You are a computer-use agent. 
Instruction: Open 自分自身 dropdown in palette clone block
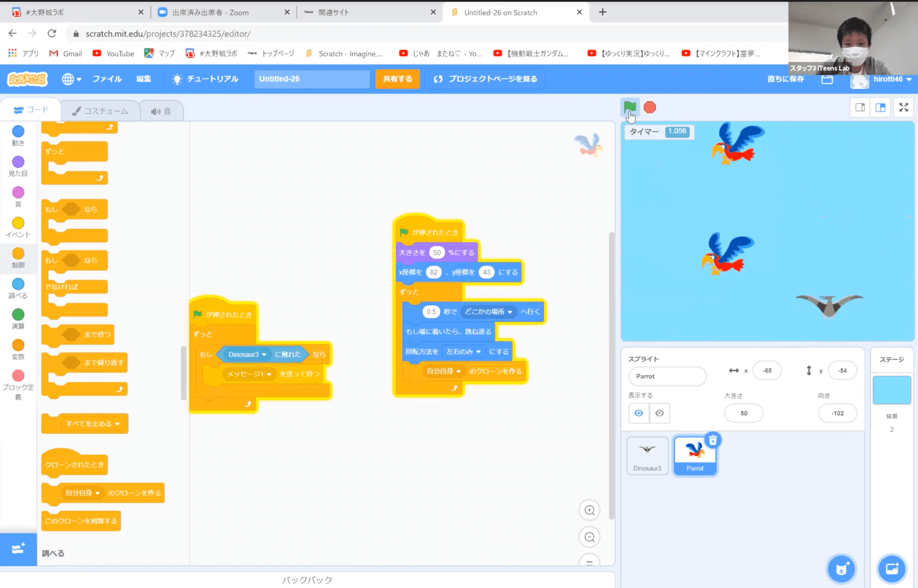83,493
